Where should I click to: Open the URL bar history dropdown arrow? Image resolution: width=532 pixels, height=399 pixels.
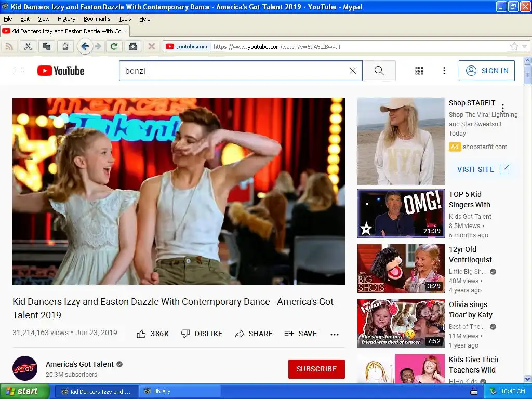pos(525,46)
